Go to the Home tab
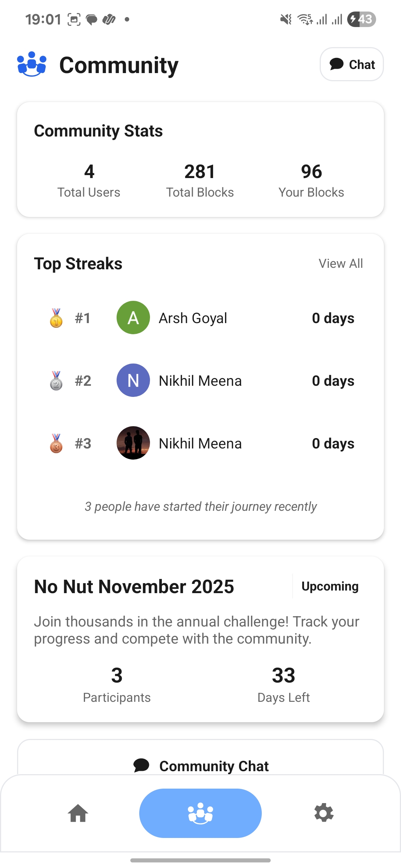 pyautogui.click(x=78, y=813)
